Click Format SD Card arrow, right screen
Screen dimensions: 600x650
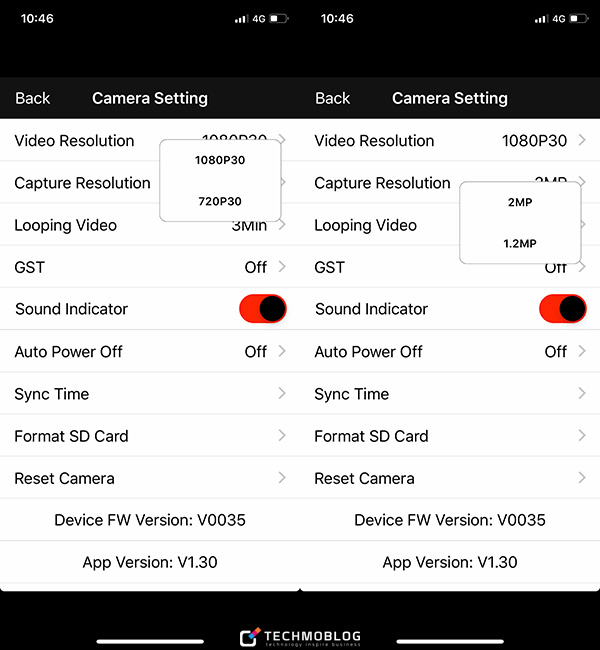click(x=582, y=436)
